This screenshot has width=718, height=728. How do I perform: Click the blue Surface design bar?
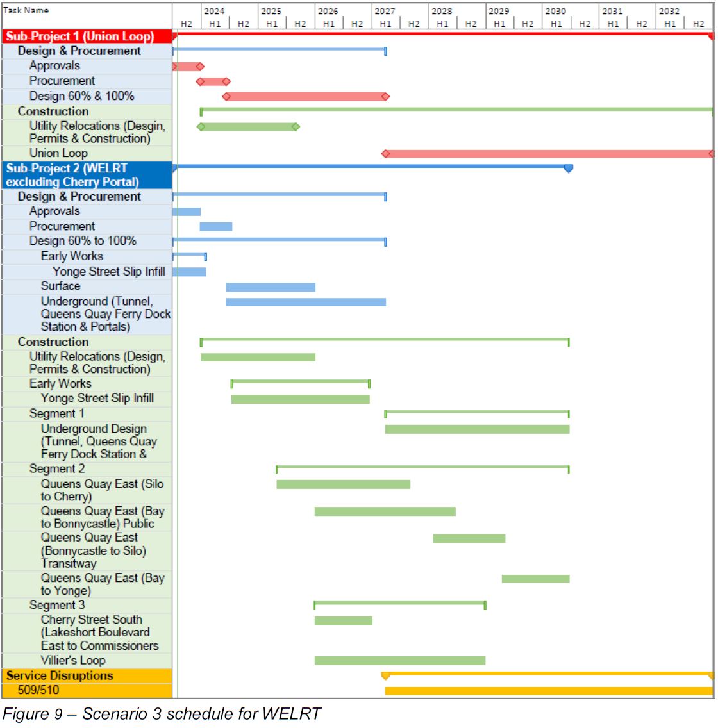pos(270,287)
